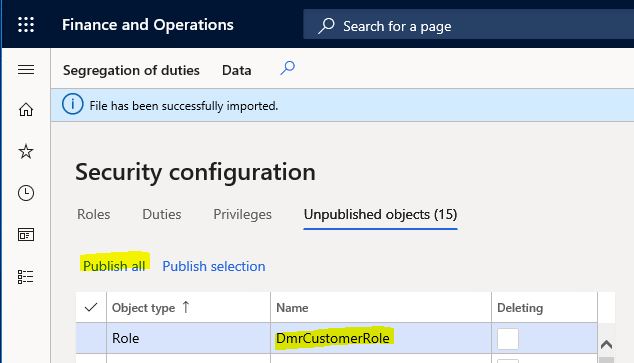Open Workspaces icon in sidebar
The width and height of the screenshot is (634, 363).
coord(26,235)
